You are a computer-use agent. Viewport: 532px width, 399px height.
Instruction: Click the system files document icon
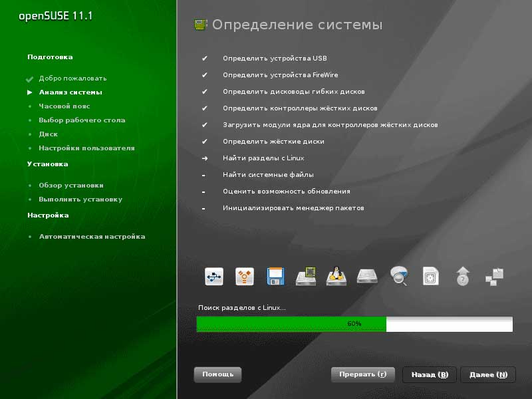point(430,276)
